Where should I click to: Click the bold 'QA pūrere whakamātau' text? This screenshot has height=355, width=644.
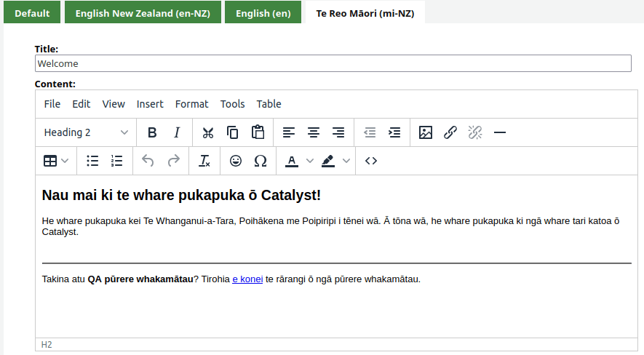(140, 279)
